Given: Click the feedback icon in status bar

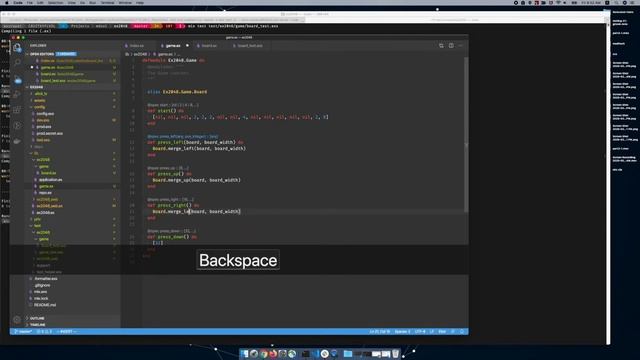Looking at the screenshot, I should (453, 331).
